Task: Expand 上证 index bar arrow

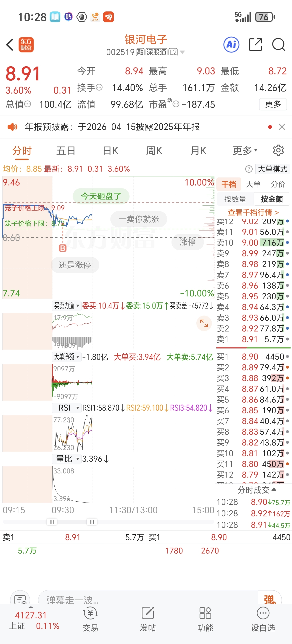Action: pos(31,607)
